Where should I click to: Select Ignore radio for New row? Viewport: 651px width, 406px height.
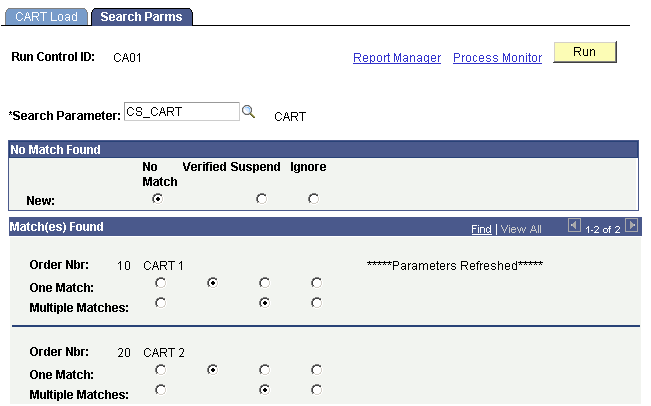click(x=314, y=199)
